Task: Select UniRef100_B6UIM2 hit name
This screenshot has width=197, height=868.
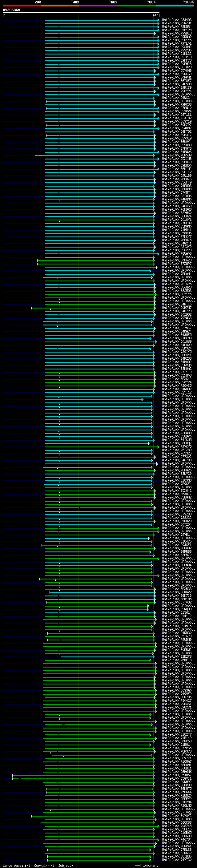Action: (x=177, y=169)
